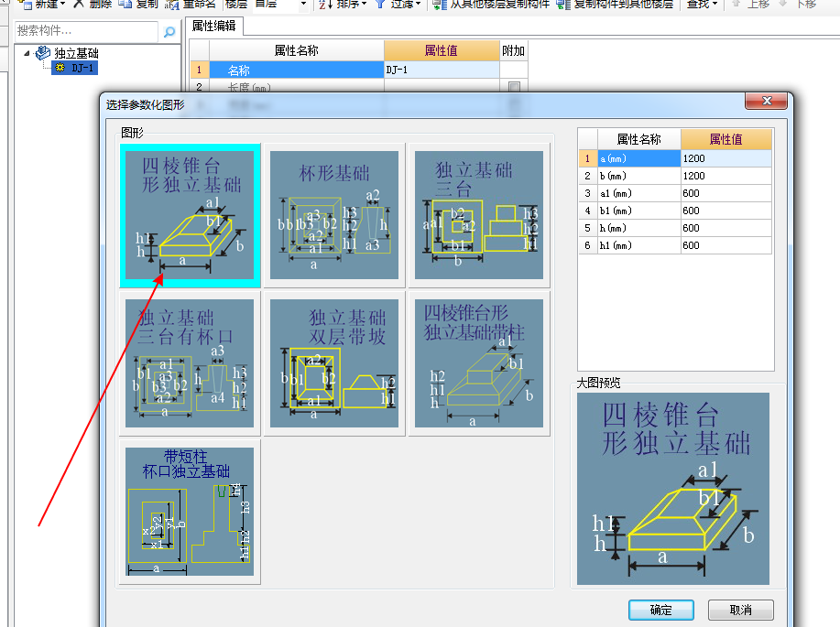This screenshot has width=840, height=627.
Task: Close the 选择参数化图形 dialog
Action: 766,101
